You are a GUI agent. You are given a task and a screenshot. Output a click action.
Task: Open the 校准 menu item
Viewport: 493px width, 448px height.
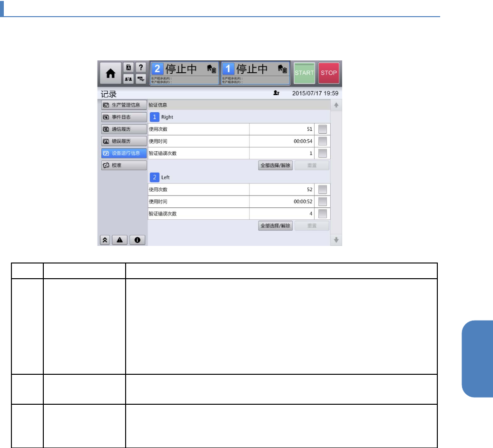click(x=124, y=165)
